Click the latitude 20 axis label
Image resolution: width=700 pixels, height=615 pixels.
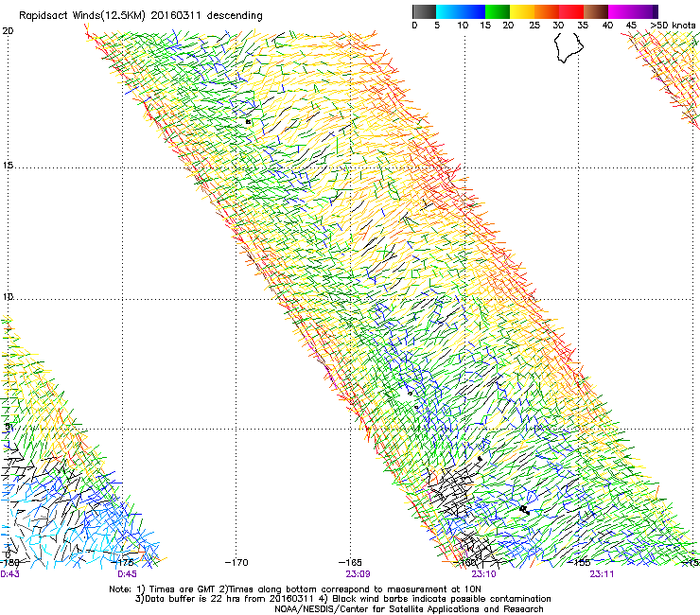8,30
